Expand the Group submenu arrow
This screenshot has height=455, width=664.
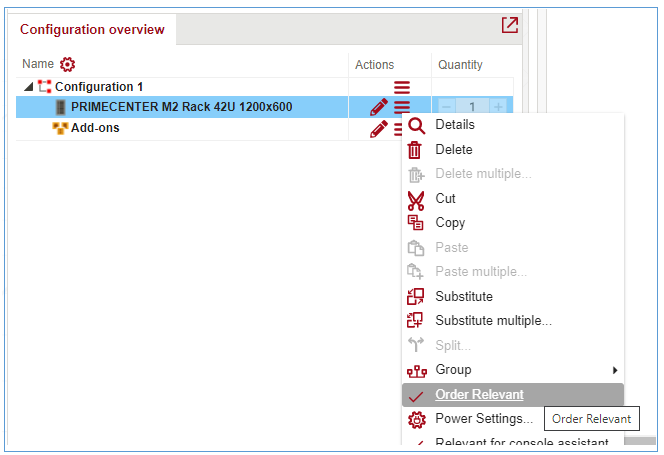615,370
